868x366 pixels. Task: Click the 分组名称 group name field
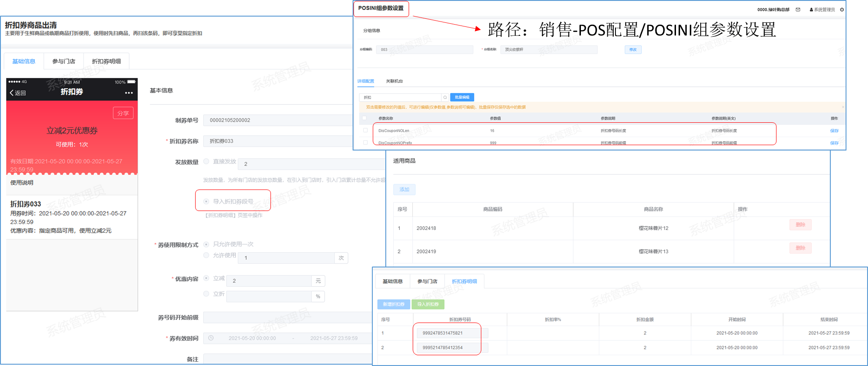tap(549, 50)
